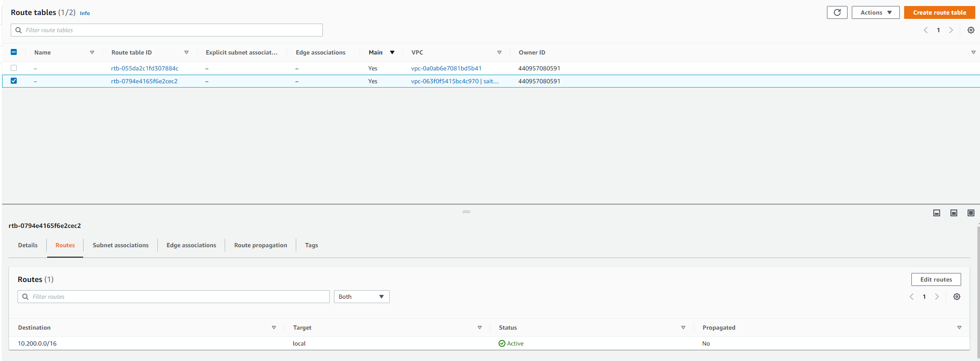The height and width of the screenshot is (361, 980).
Task: Click the panel resize handle grip
Action: 466,212
